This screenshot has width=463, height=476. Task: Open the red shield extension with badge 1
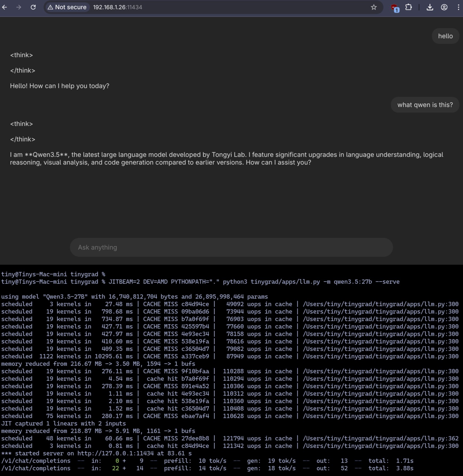click(395, 7)
